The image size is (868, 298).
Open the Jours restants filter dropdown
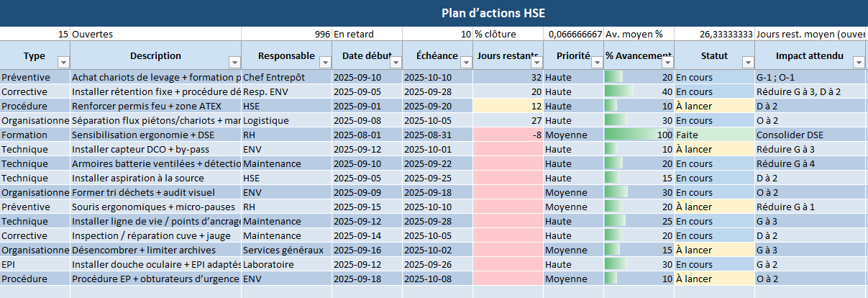click(536, 62)
